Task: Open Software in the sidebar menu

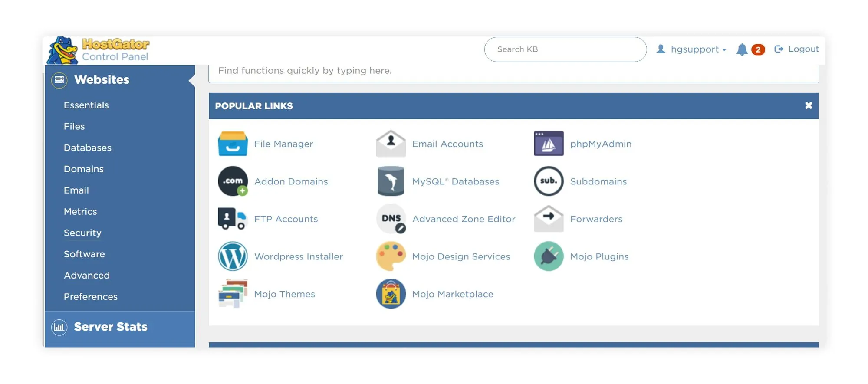Action: click(x=84, y=254)
